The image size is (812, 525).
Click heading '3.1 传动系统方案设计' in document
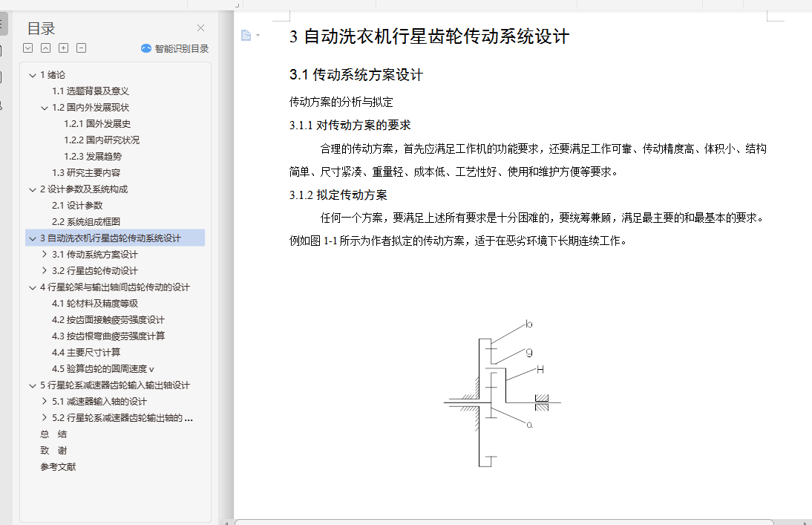click(x=356, y=75)
